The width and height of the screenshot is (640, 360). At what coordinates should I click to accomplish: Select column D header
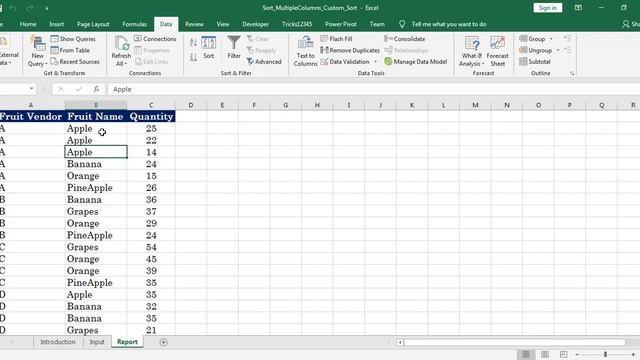pyautogui.click(x=191, y=105)
